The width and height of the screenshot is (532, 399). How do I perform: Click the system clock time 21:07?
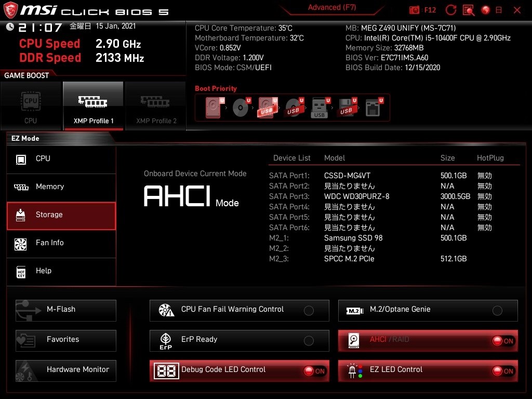[41, 28]
